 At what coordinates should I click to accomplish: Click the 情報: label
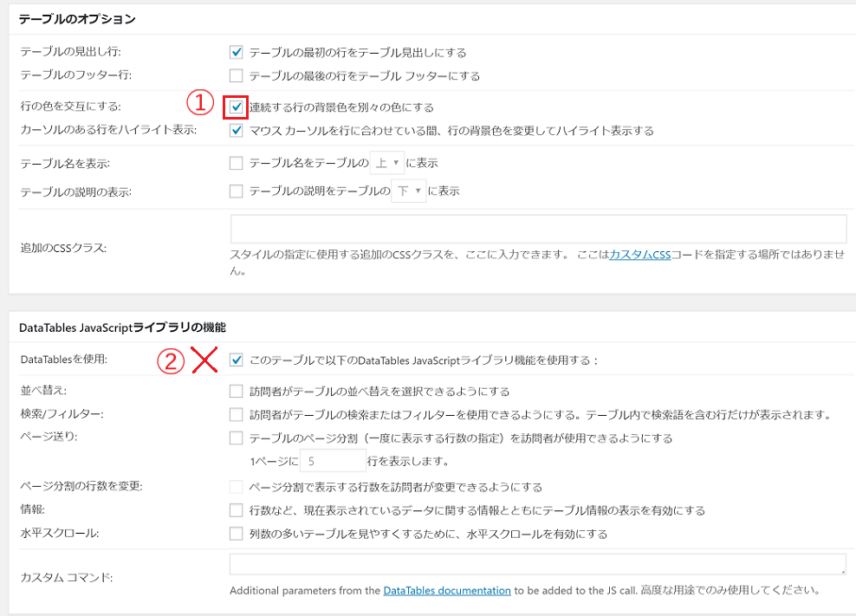(33, 509)
